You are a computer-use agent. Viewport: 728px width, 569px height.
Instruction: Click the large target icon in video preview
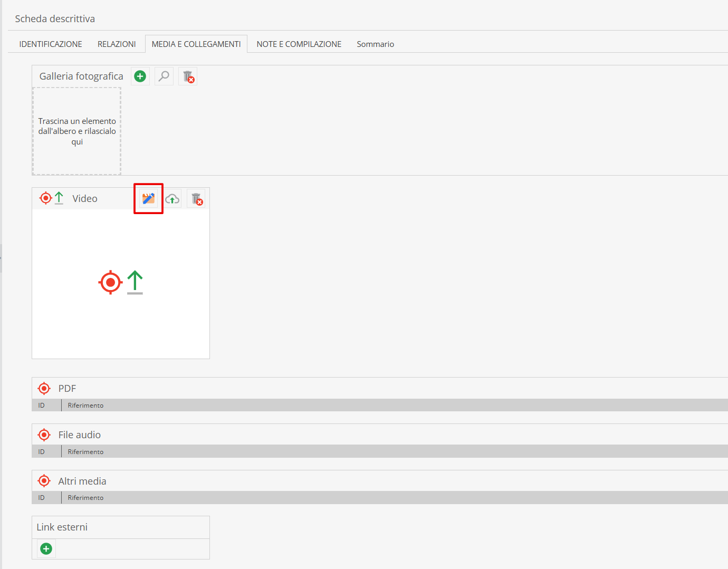(110, 283)
